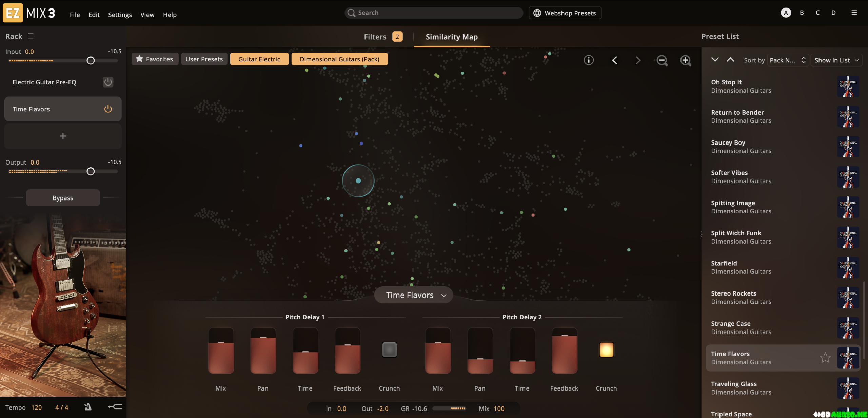868x418 pixels.
Task: Disable Pitch Delay 2 Crunch
Action: click(606, 349)
